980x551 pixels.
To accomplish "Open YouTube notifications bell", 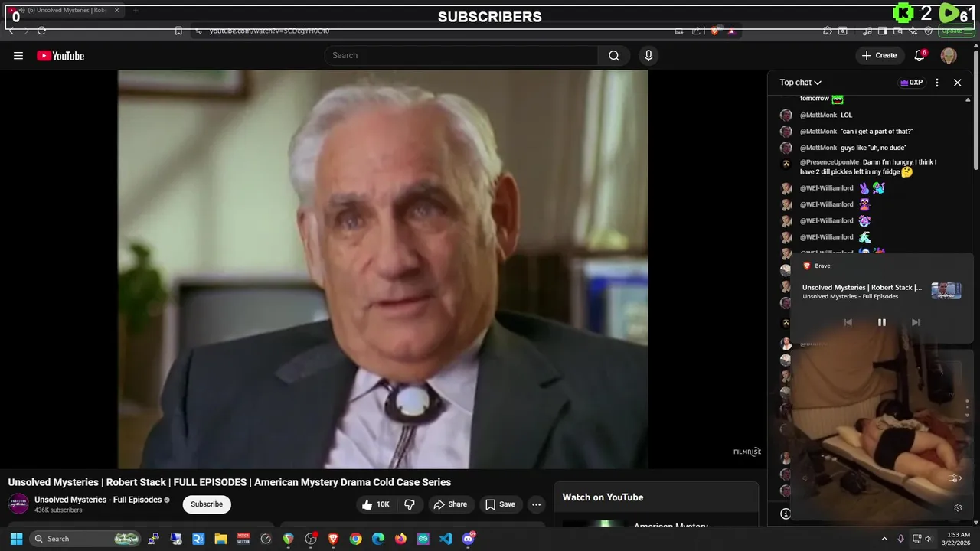I will [x=920, y=55].
